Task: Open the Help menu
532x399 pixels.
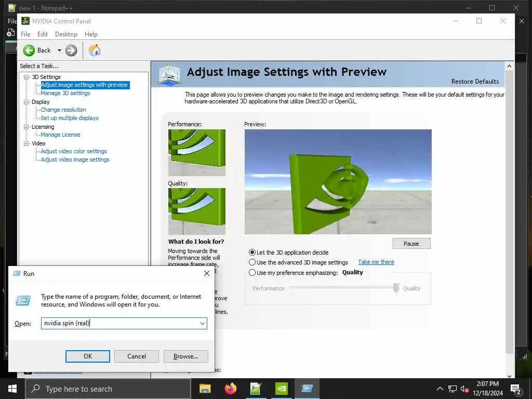Action: pyautogui.click(x=91, y=34)
